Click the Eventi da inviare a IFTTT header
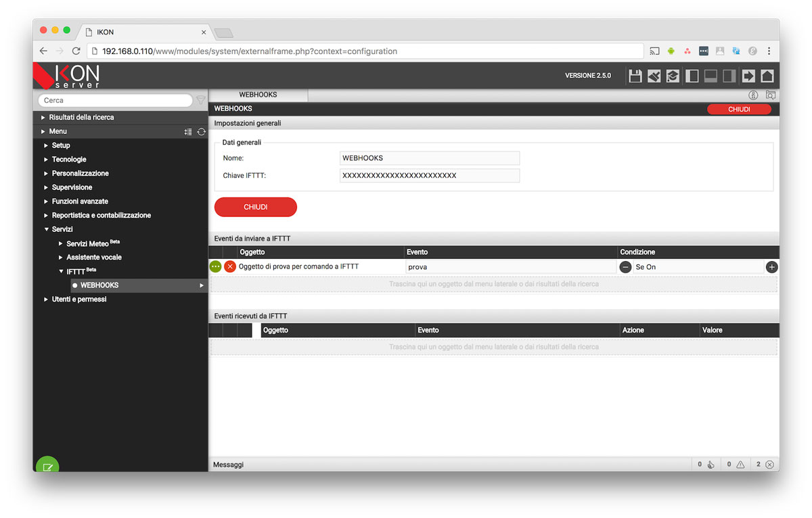Viewport: 812px width, 518px height. click(x=494, y=239)
